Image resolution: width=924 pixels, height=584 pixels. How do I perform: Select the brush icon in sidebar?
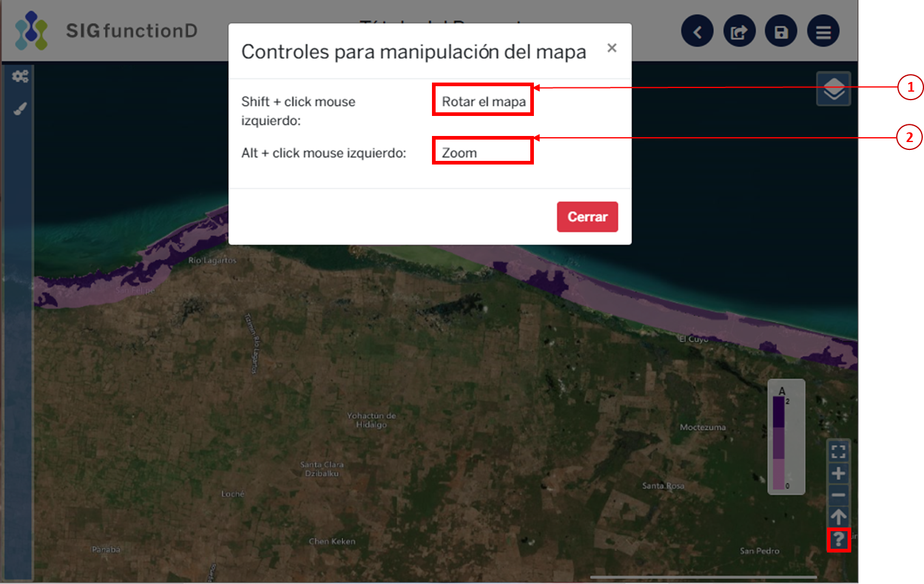click(20, 109)
